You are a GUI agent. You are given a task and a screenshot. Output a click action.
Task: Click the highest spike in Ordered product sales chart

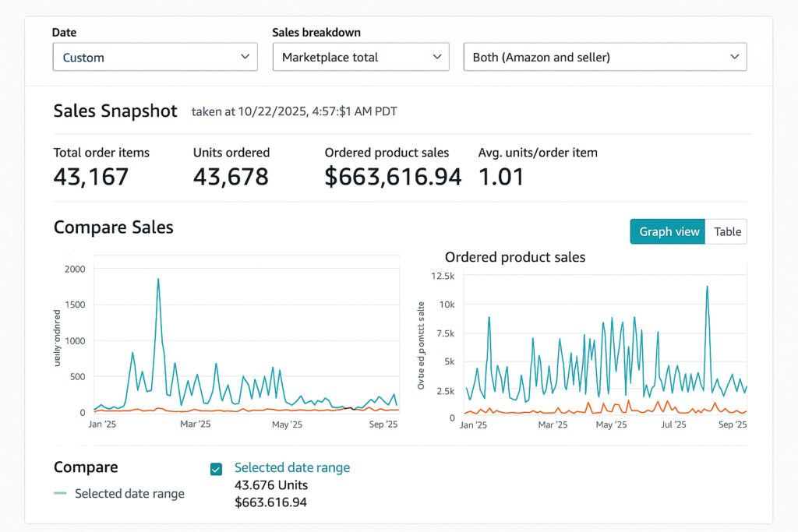coord(707,287)
